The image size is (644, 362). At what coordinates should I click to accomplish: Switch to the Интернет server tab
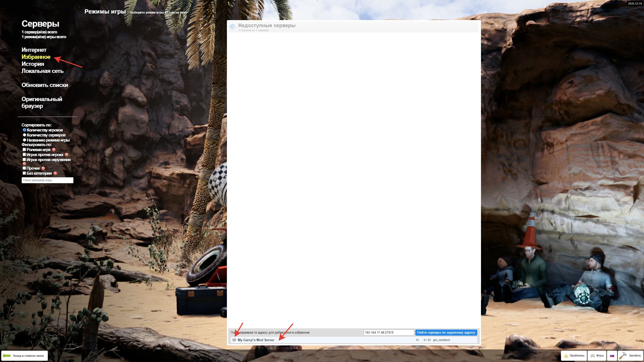click(x=34, y=50)
